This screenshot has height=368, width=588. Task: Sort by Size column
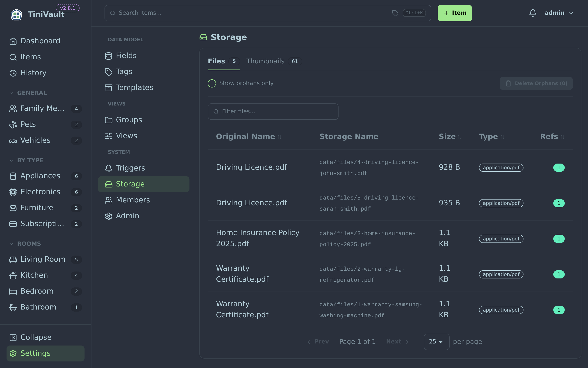pos(450,137)
